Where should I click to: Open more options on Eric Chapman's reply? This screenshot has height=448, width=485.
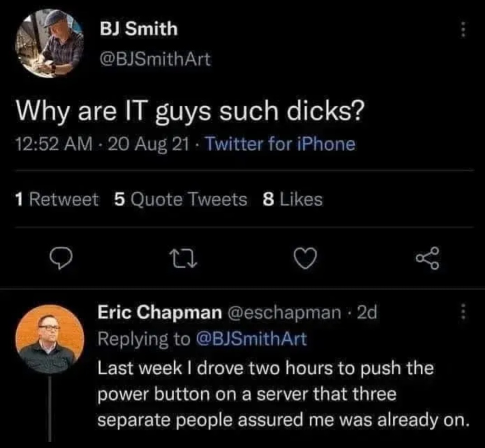462,312
